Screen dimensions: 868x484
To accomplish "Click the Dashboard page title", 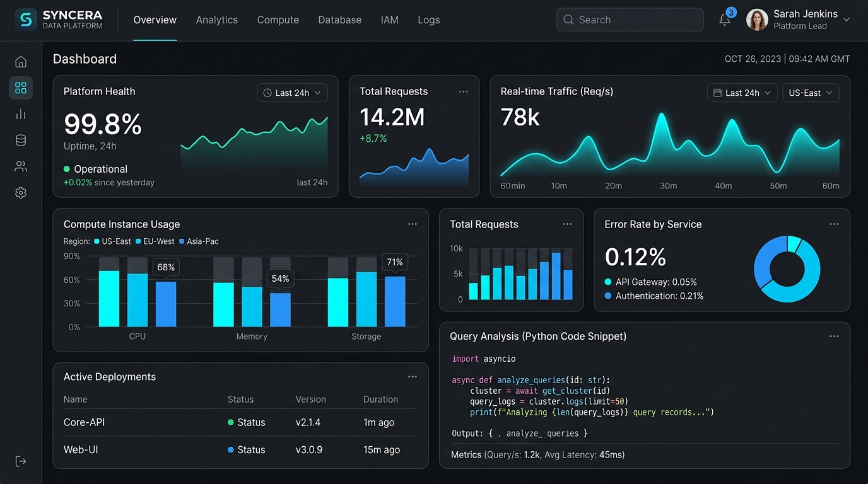I will [85, 59].
